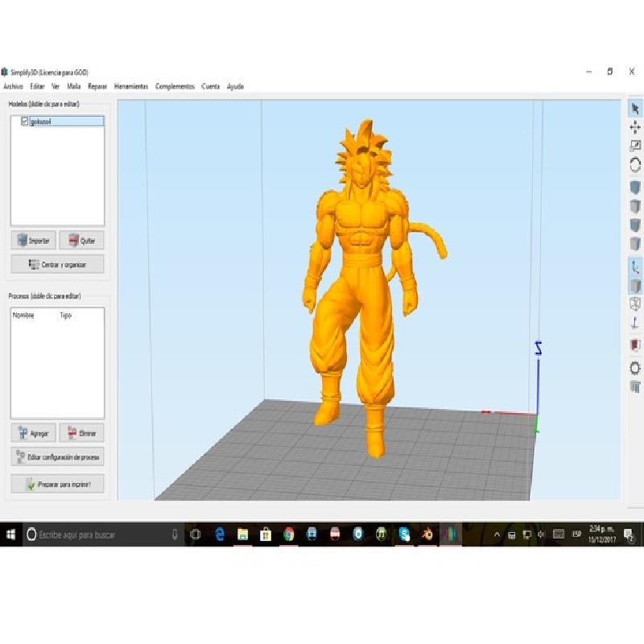Activate the translate view tool

(x=635, y=127)
